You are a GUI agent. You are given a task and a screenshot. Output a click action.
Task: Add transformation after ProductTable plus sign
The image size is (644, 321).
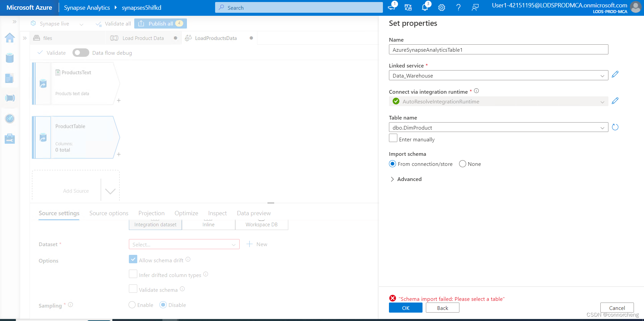(118, 154)
